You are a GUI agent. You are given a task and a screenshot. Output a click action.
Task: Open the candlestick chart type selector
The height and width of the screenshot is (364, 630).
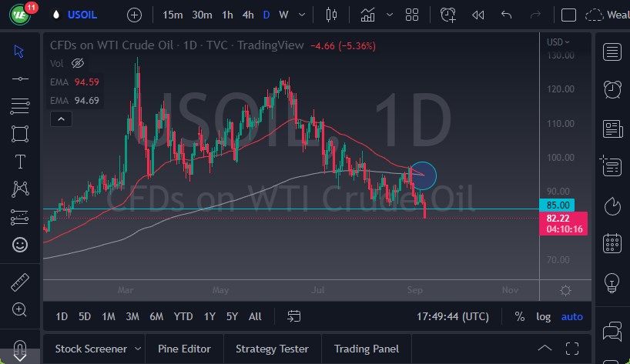331,15
